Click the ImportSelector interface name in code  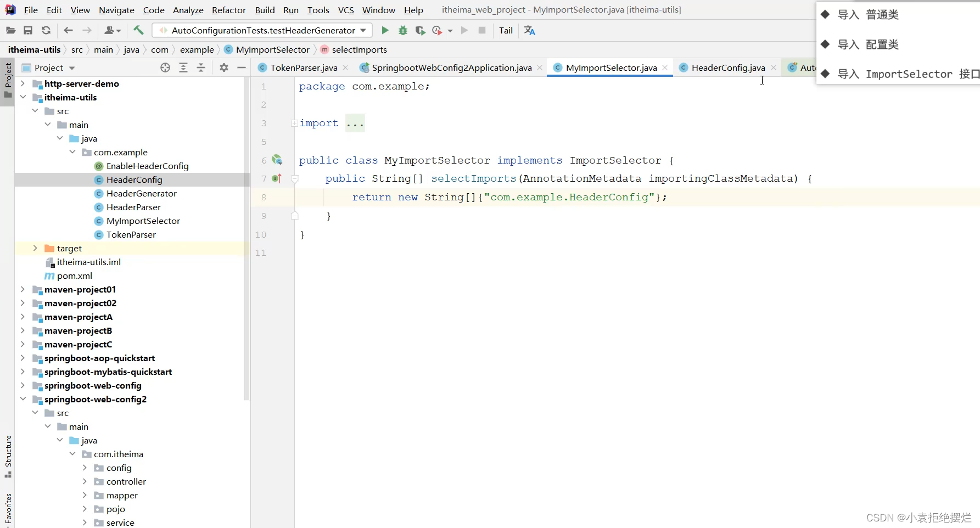(x=615, y=160)
